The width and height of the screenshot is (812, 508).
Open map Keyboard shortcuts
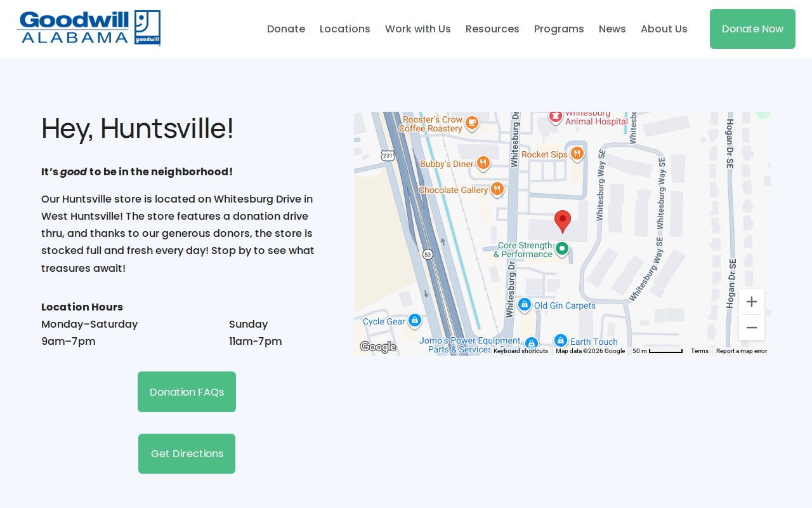[521, 351]
